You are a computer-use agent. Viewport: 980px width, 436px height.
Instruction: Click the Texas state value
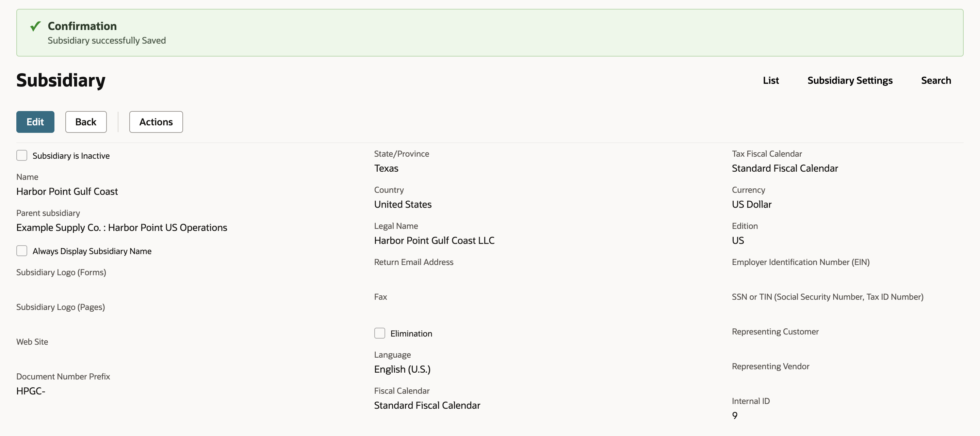coord(386,168)
